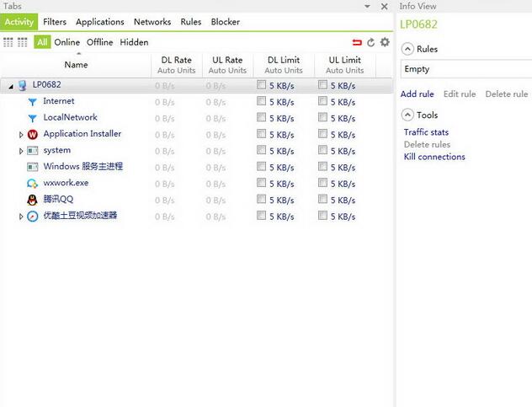Click the Internet filter funnel icon

point(33,102)
